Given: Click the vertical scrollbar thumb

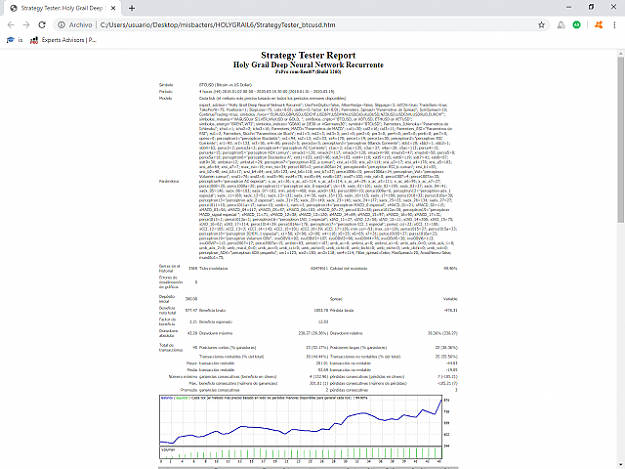Looking at the screenshot, I should click(620, 139).
